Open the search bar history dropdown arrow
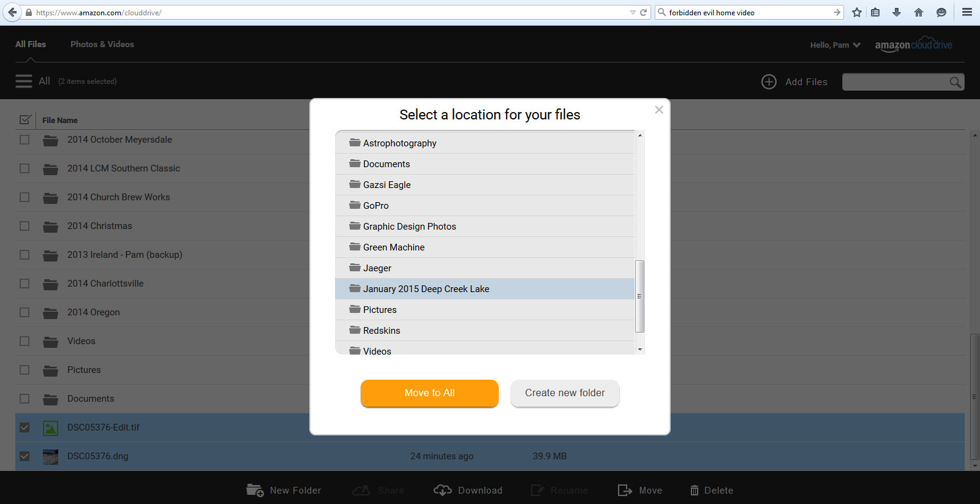980x504 pixels. coord(633,12)
